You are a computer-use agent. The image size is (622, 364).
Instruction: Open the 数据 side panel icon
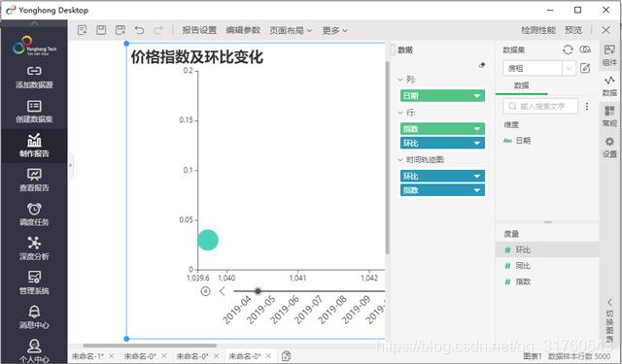coord(609,86)
